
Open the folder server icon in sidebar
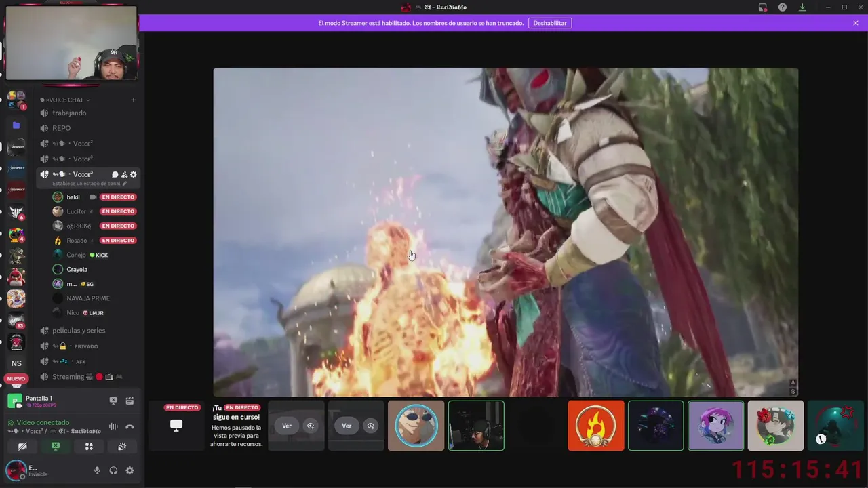(16, 125)
